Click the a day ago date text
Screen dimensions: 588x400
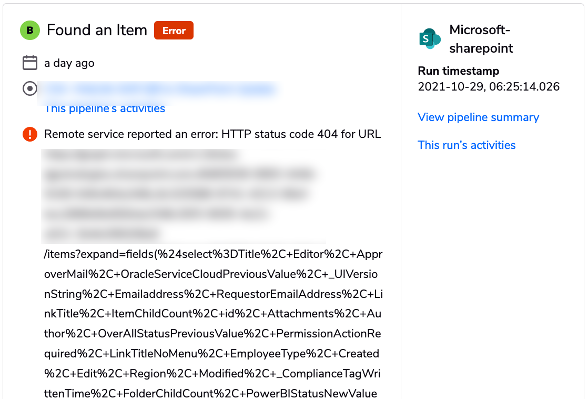pos(69,63)
